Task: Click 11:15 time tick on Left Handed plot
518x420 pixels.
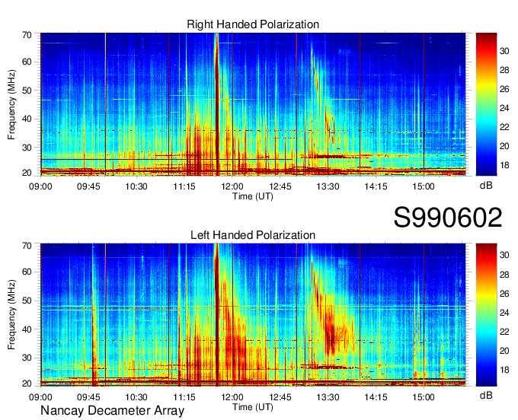Action: pos(184,397)
